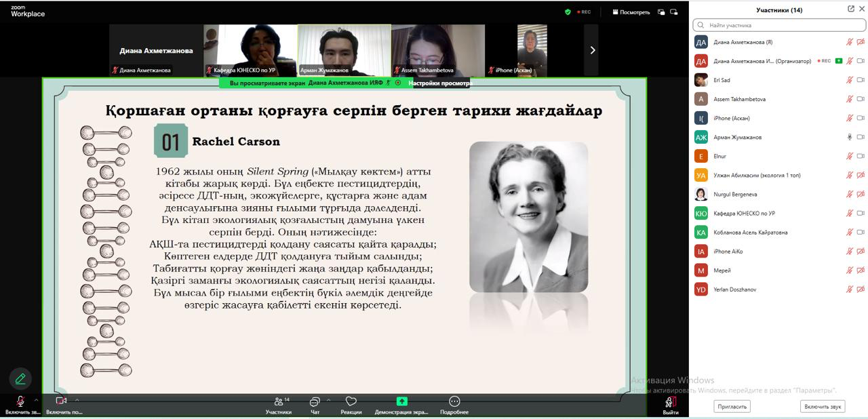
Task: Open Настройки просмотра view options menu
Action: [439, 83]
